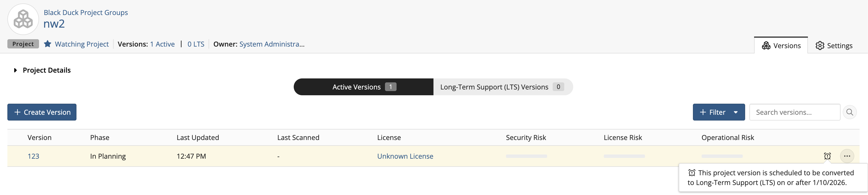This screenshot has width=868, height=195.
Task: Expand the Project Details section
Action: pos(16,70)
